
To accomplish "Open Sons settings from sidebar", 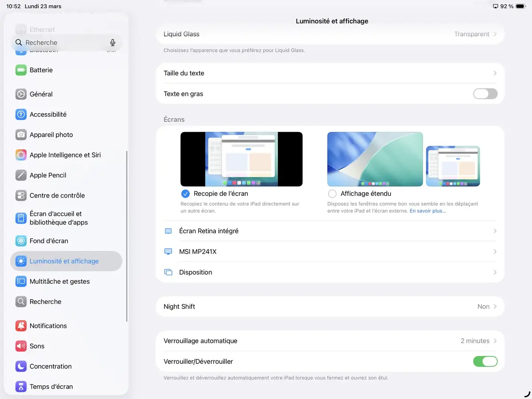I will pos(37,346).
